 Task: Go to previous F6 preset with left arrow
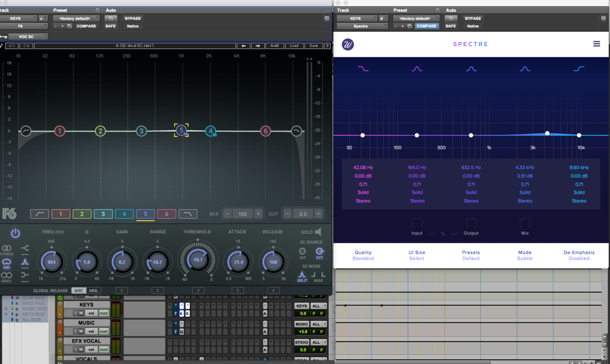click(243, 46)
